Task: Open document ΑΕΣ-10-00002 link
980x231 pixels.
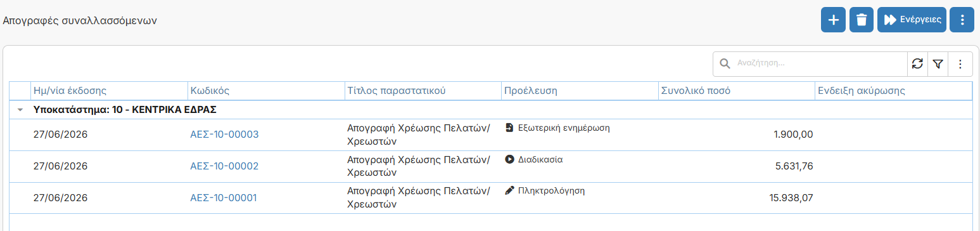Action: 224,166
